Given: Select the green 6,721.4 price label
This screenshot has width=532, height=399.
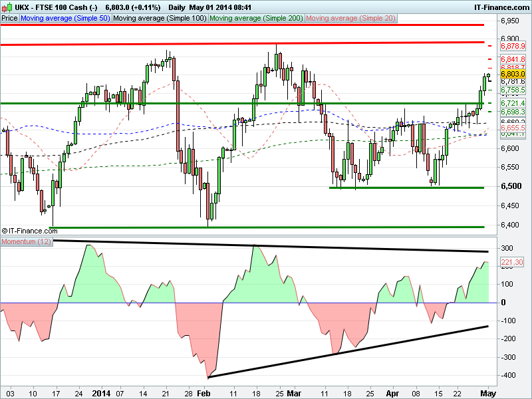Looking at the screenshot, I should coord(513,104).
